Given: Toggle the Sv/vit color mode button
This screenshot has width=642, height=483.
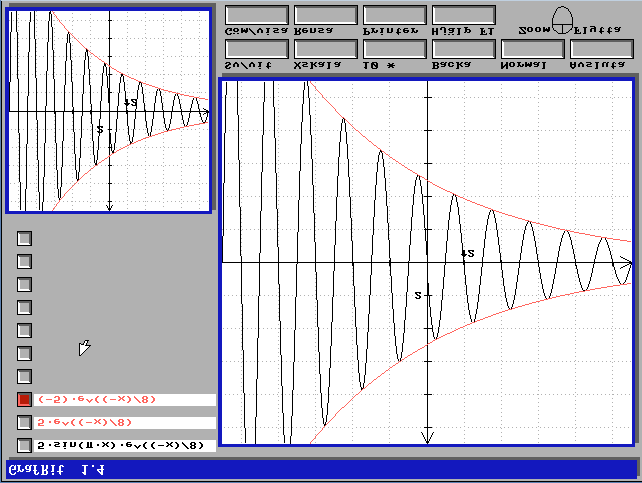Looking at the screenshot, I should point(257,50).
